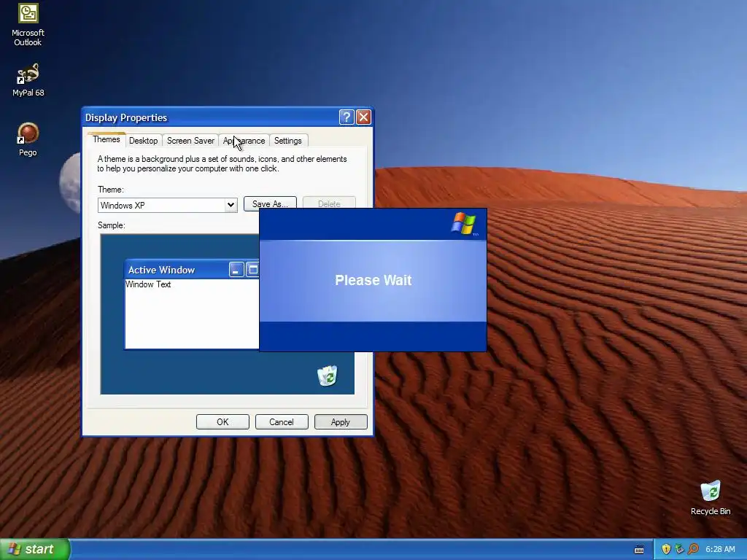747x560 pixels.
Task: Click the 6:28 AM taskbar clock
Action: pos(720,549)
